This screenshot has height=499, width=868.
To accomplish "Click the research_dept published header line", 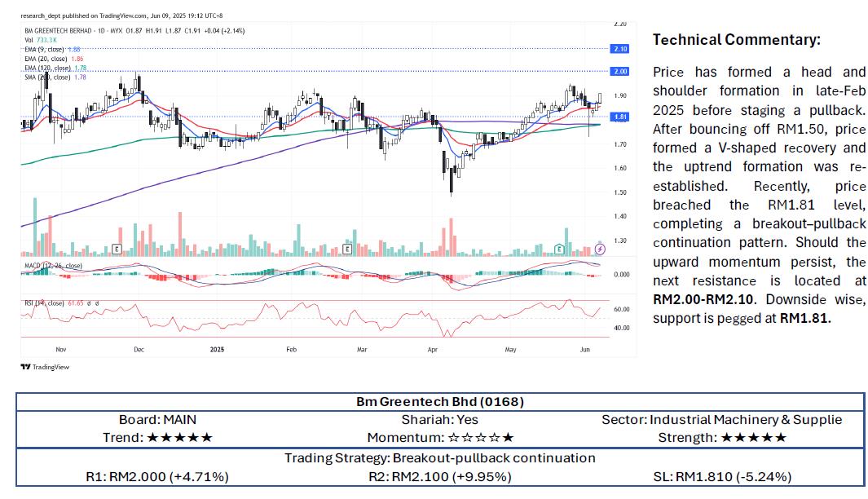I will pyautogui.click(x=121, y=15).
